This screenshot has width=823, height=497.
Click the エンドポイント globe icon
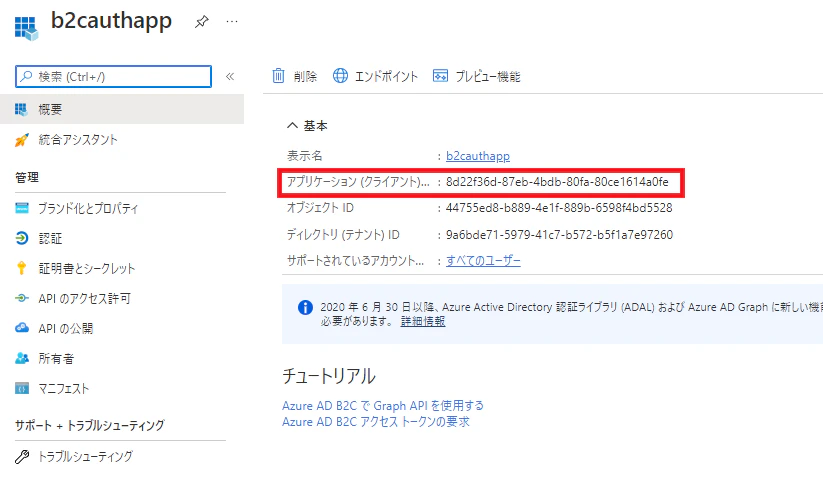[340, 76]
